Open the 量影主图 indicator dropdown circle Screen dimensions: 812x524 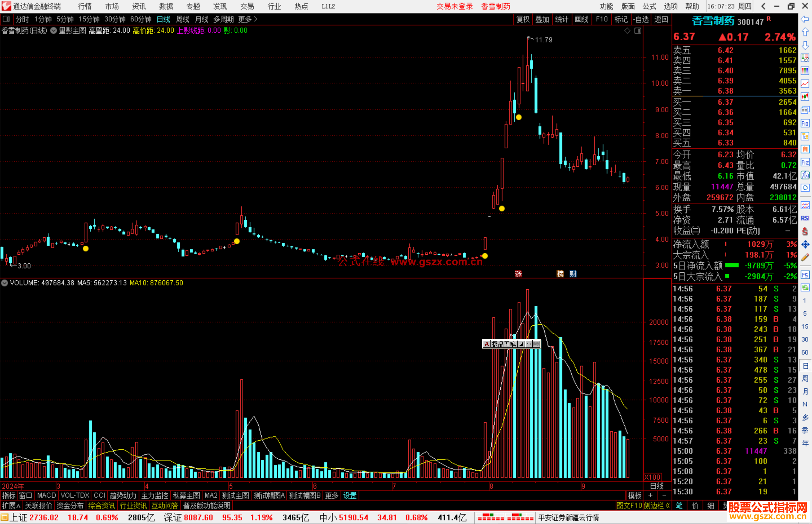53,31
